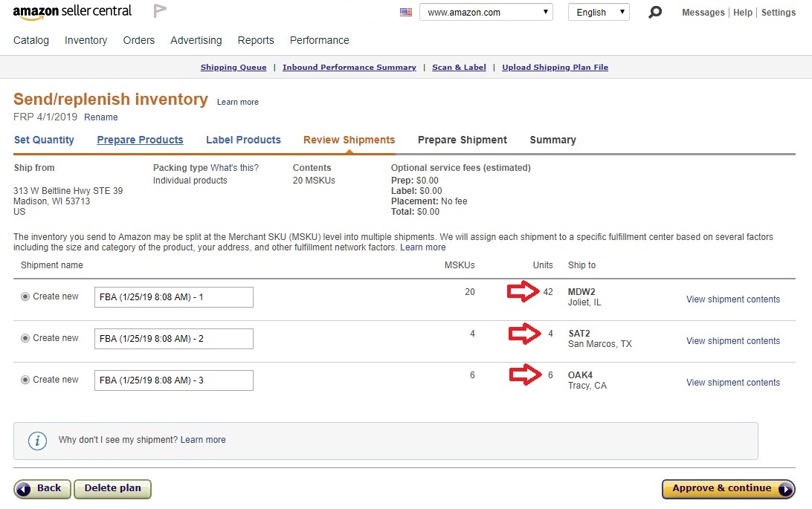The width and height of the screenshot is (812, 509).
Task: Click the Total: $0.00 fee line
Action: click(416, 212)
